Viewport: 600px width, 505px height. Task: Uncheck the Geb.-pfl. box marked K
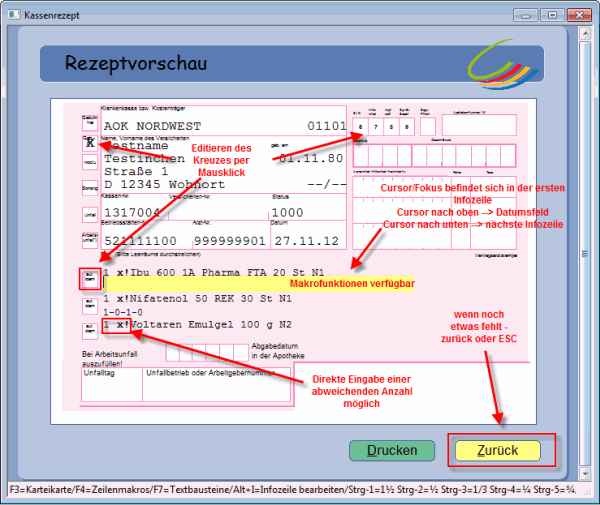coord(88,141)
